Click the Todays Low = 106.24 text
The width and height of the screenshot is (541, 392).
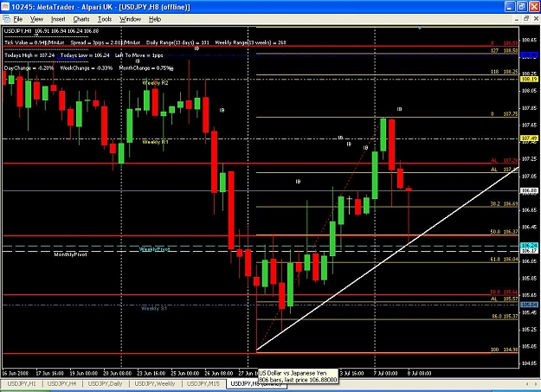point(85,55)
